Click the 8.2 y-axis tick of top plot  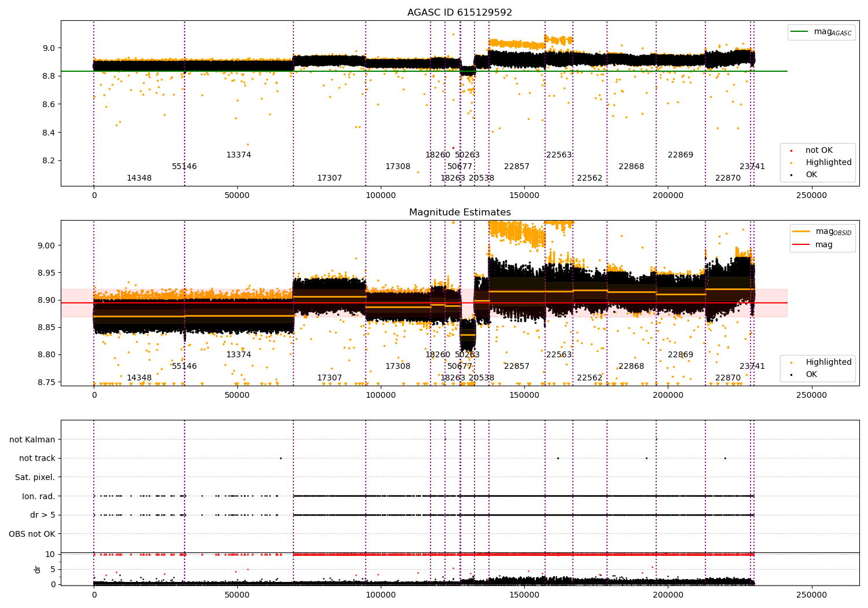[x=49, y=161]
